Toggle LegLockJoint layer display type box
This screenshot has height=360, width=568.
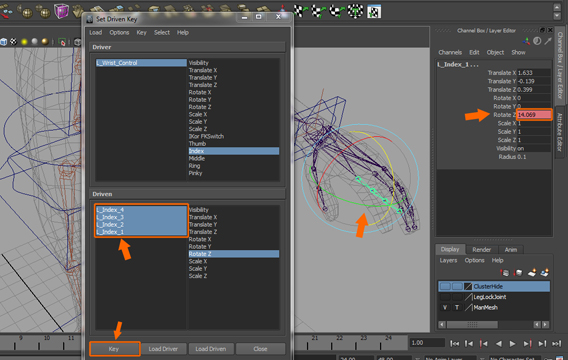click(457, 297)
